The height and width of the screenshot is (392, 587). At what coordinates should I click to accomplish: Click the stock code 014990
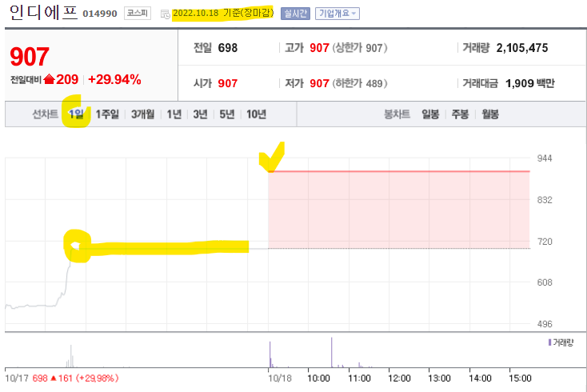click(x=100, y=14)
